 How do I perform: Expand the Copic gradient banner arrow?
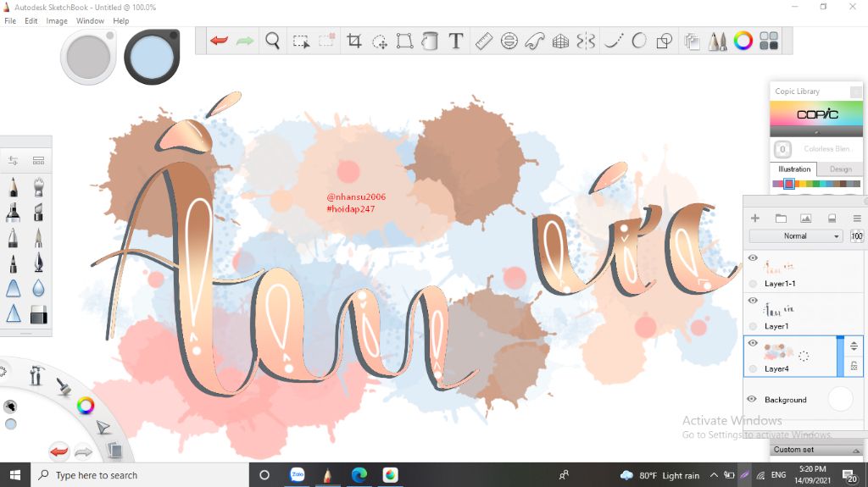[816, 132]
